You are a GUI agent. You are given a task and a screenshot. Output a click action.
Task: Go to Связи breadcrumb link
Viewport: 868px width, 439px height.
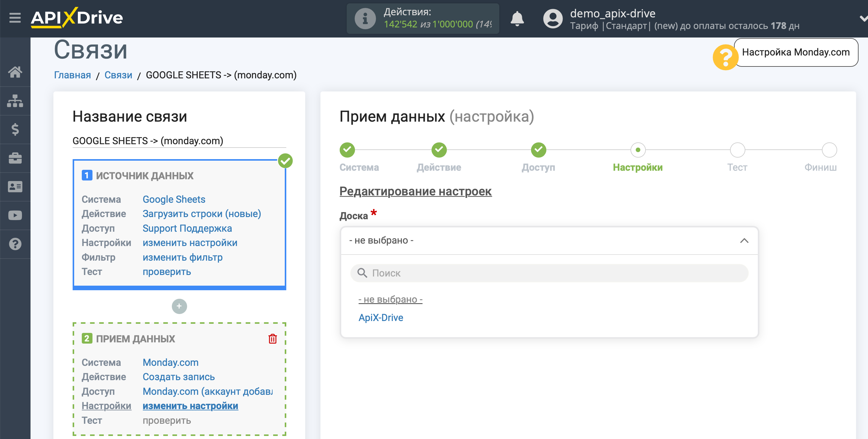point(118,75)
